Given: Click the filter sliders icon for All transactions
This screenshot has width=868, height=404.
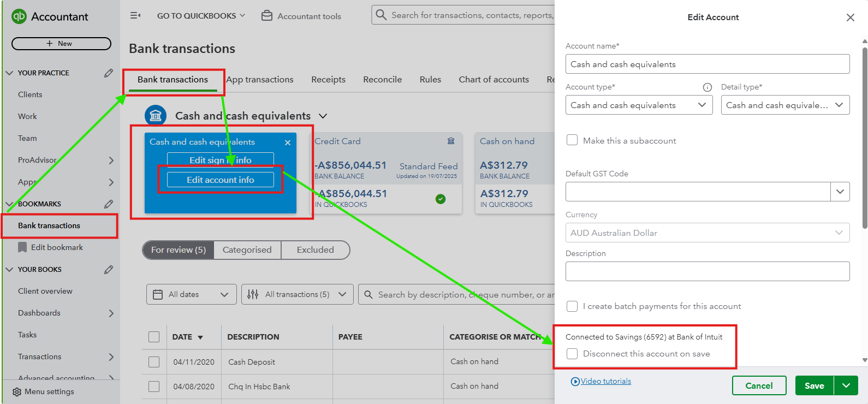Looking at the screenshot, I should pyautogui.click(x=253, y=294).
